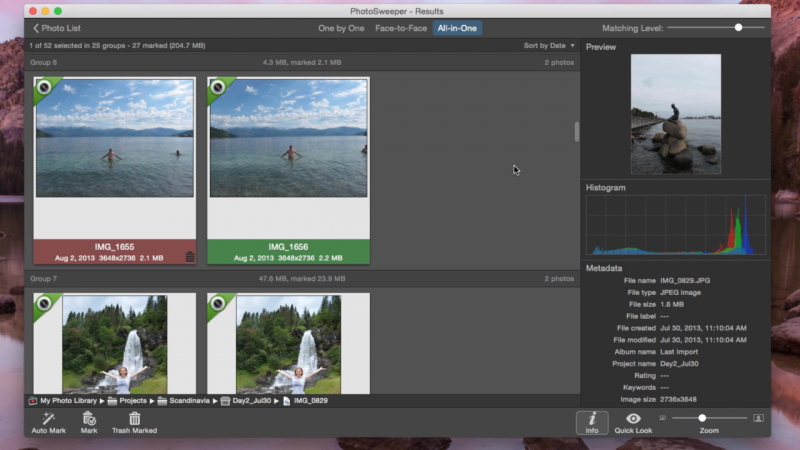Click Album name value Last Import
Screen dimensions: 800x450
679,352
